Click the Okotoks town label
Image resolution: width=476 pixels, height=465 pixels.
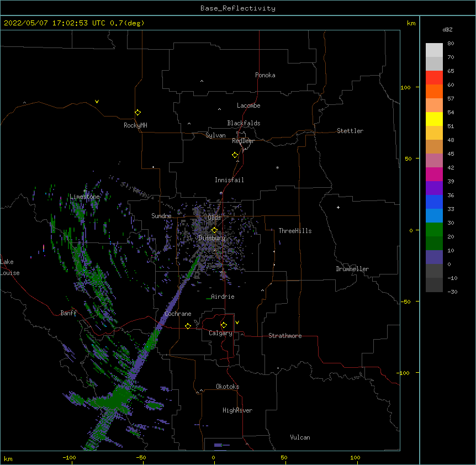(228, 387)
